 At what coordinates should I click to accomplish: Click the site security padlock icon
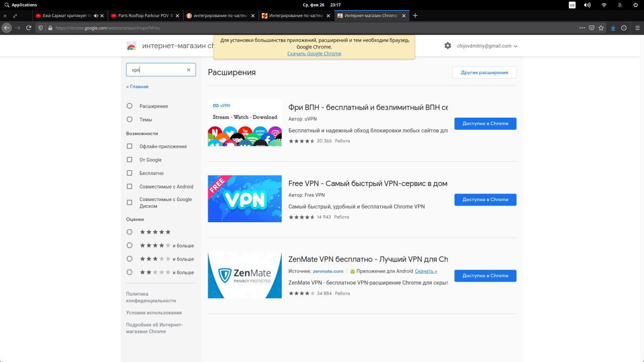tap(50, 28)
